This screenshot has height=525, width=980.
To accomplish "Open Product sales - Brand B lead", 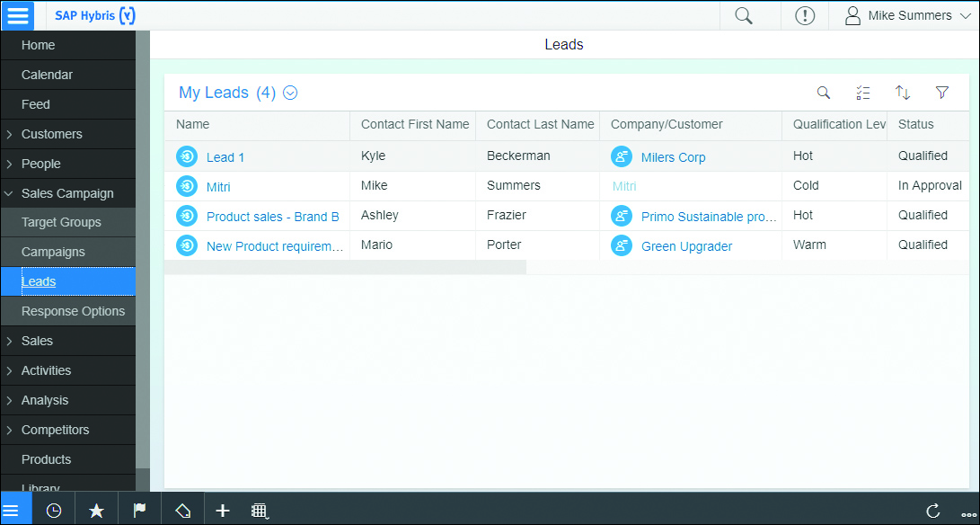I will (x=272, y=218).
